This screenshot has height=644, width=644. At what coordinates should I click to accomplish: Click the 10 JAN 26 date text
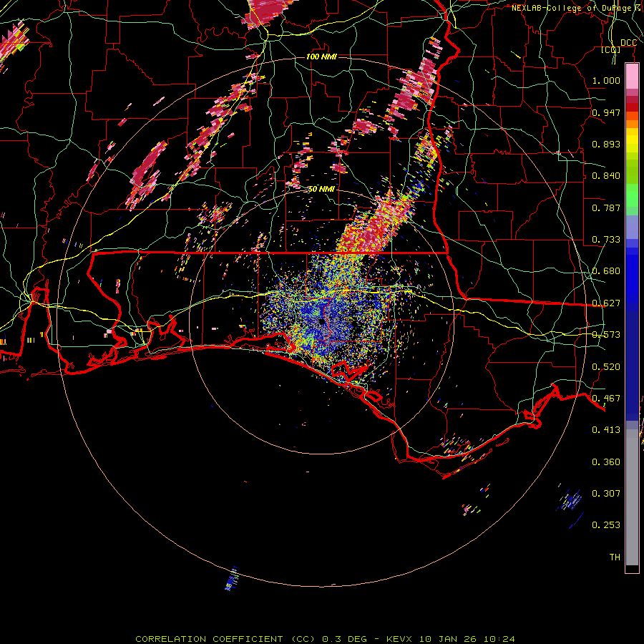click(x=448, y=639)
